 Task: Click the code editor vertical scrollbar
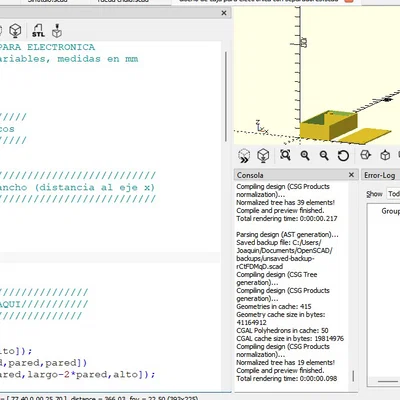pyautogui.click(x=226, y=97)
